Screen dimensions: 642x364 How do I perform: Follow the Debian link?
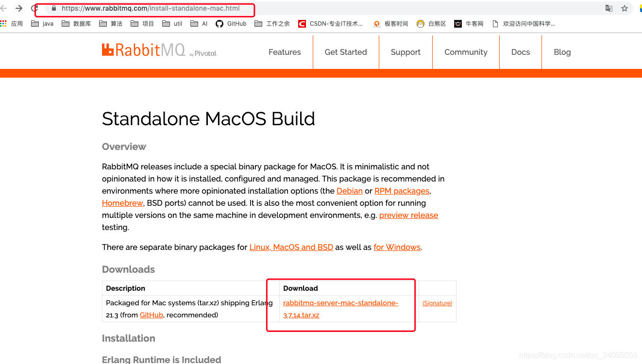coord(350,191)
